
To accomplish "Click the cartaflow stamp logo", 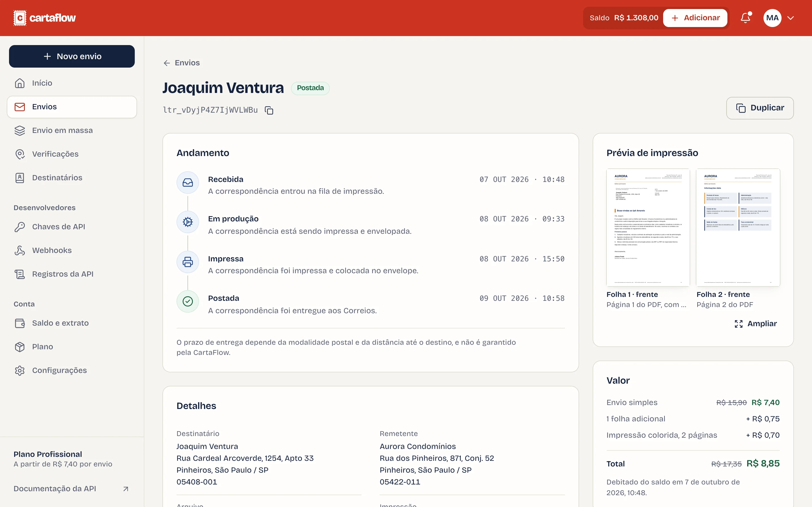I will (x=20, y=18).
